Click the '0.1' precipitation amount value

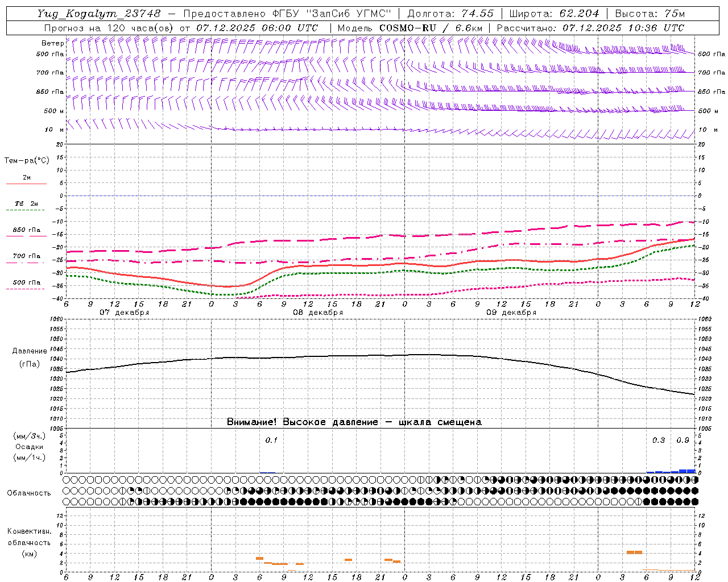point(271,440)
